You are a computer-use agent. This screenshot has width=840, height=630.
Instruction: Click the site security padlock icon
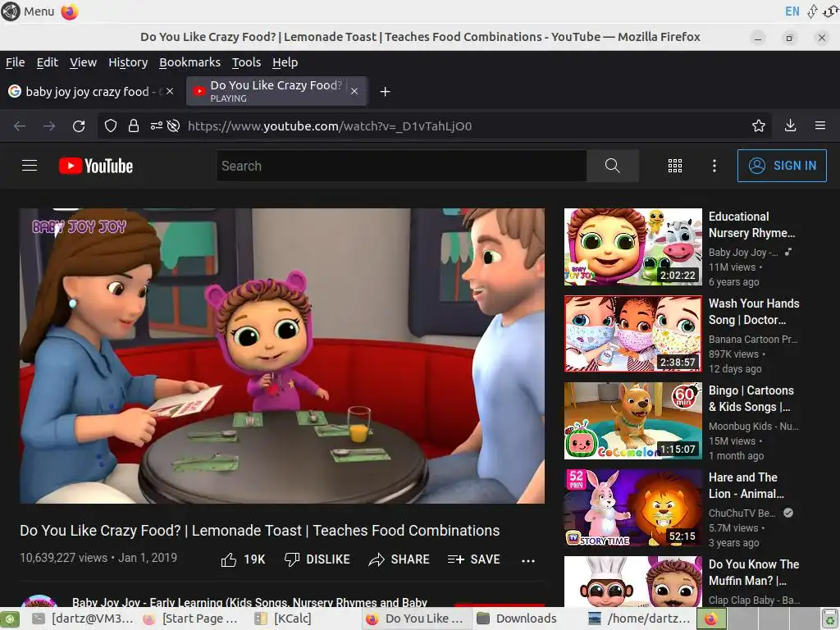coord(134,126)
